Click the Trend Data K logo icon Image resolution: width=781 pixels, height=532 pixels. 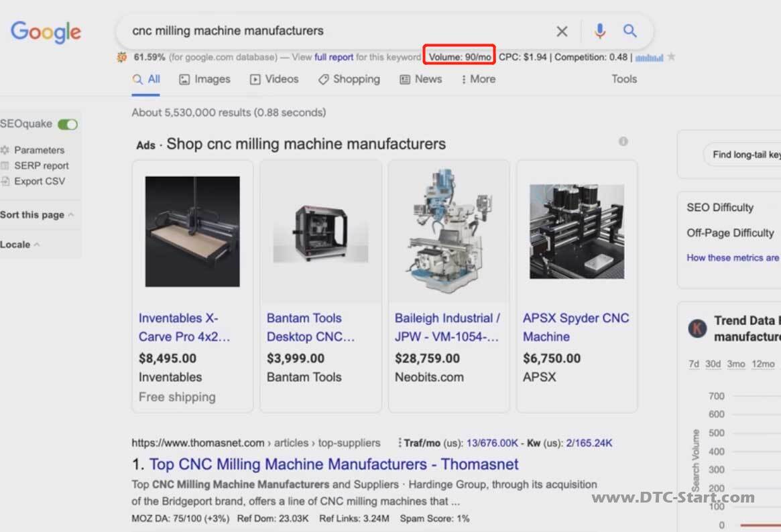pyautogui.click(x=697, y=328)
